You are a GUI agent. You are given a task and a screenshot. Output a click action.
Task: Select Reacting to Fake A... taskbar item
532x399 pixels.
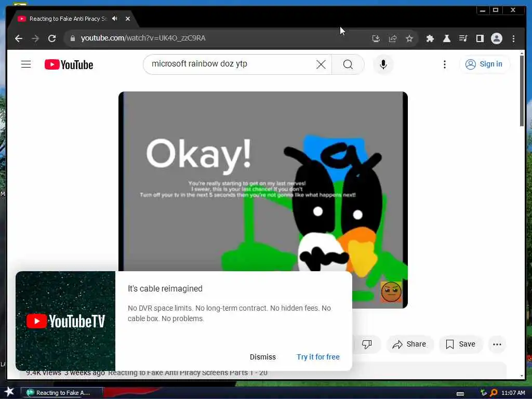point(62,393)
